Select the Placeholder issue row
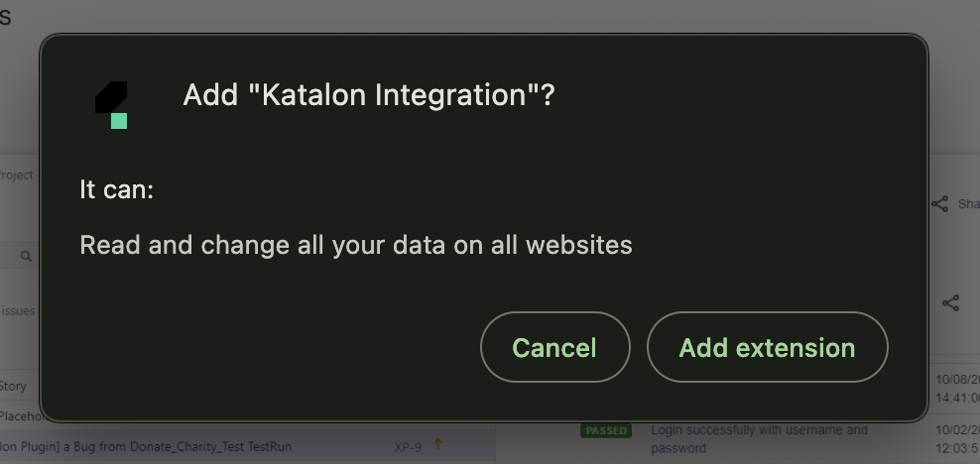Screen dimensions: 980x464 20,416
